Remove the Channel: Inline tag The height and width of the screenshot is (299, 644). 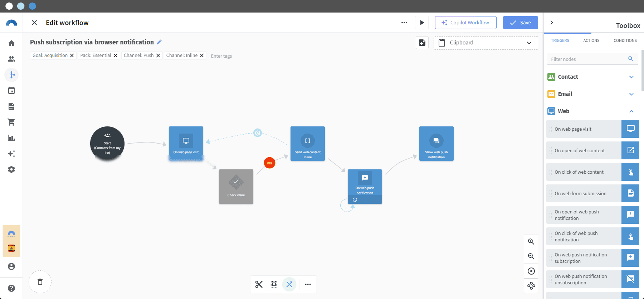pos(202,56)
